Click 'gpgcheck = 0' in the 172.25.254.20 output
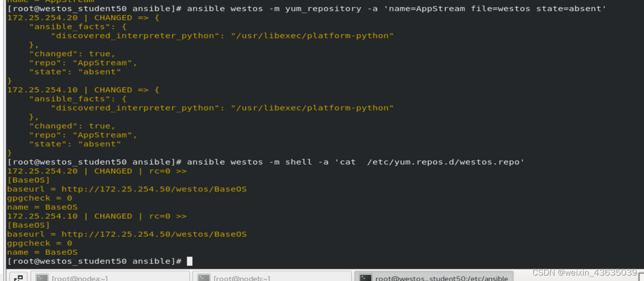Screen dimensions: 644x281 (40, 198)
